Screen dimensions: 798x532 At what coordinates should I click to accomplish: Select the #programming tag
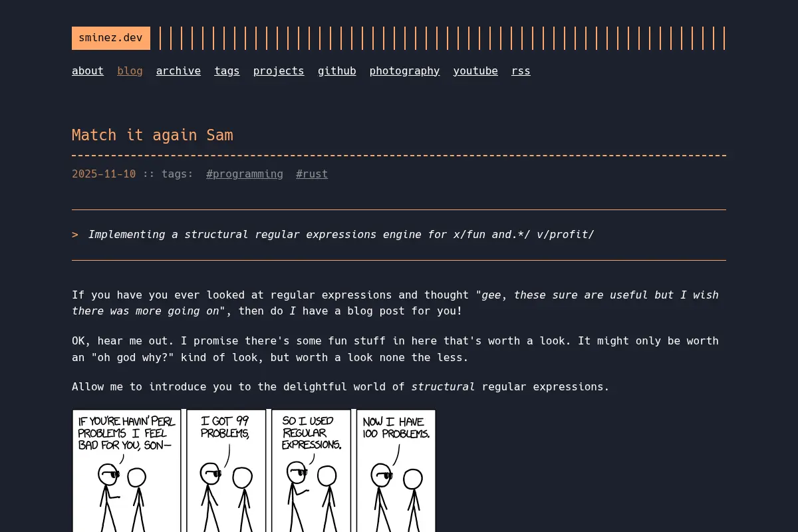[245, 174]
